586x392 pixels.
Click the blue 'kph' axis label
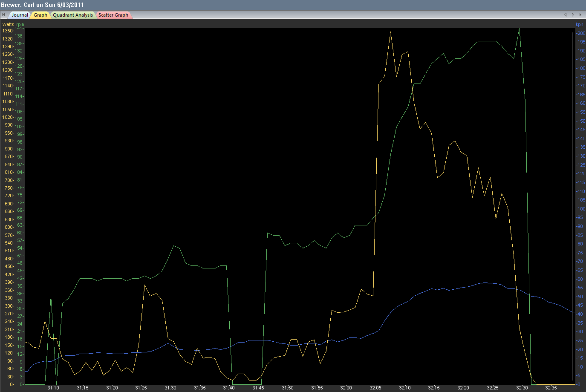[x=579, y=25]
